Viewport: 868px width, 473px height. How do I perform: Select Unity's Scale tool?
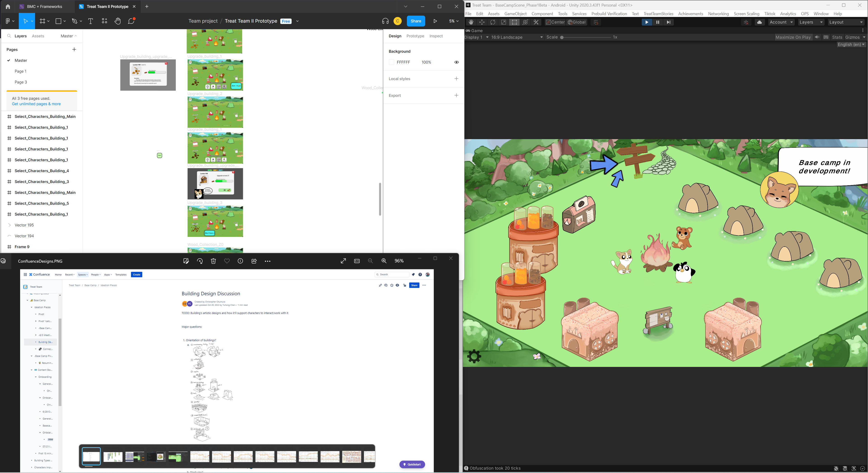503,22
